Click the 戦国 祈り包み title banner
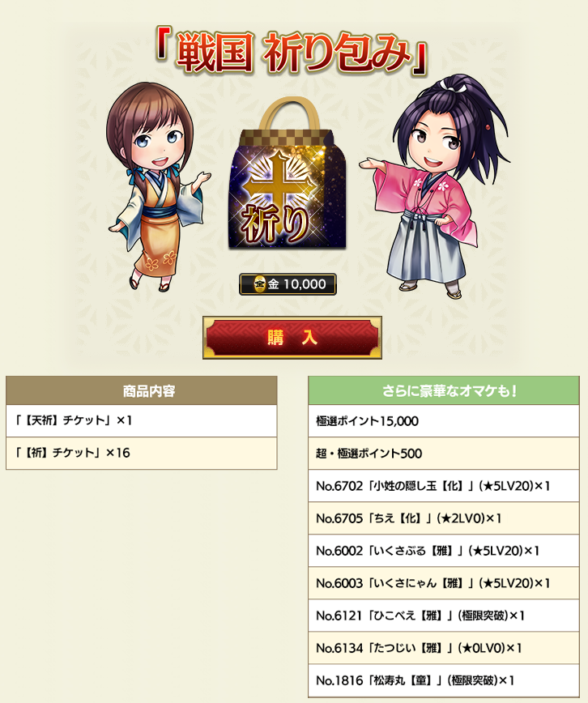The image size is (588, 703). pyautogui.click(x=292, y=53)
